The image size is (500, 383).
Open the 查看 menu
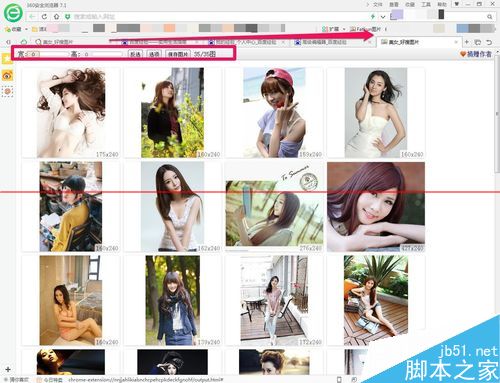coord(394,4)
